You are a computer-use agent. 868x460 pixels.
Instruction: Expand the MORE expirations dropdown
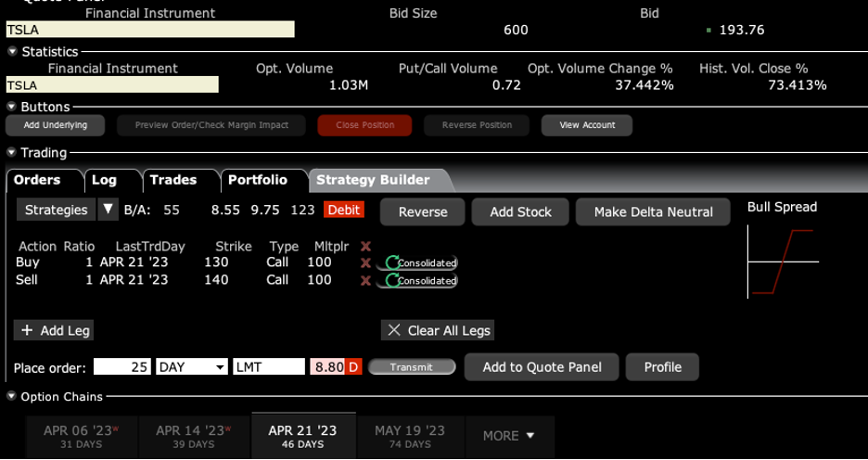pyautogui.click(x=508, y=436)
